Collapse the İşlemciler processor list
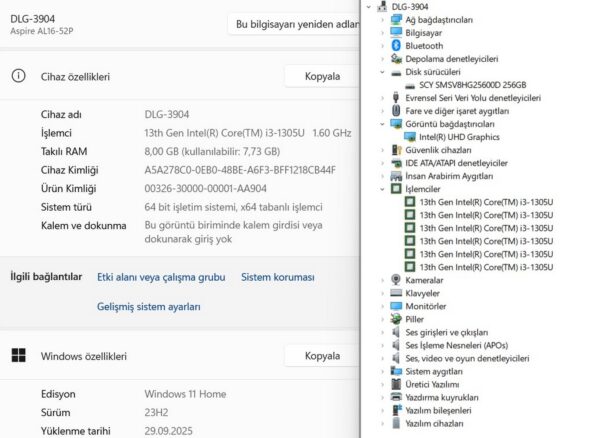 click(x=383, y=189)
